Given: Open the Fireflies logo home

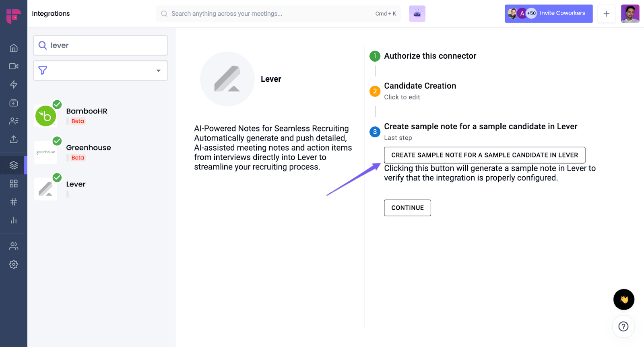Looking at the screenshot, I should [14, 16].
